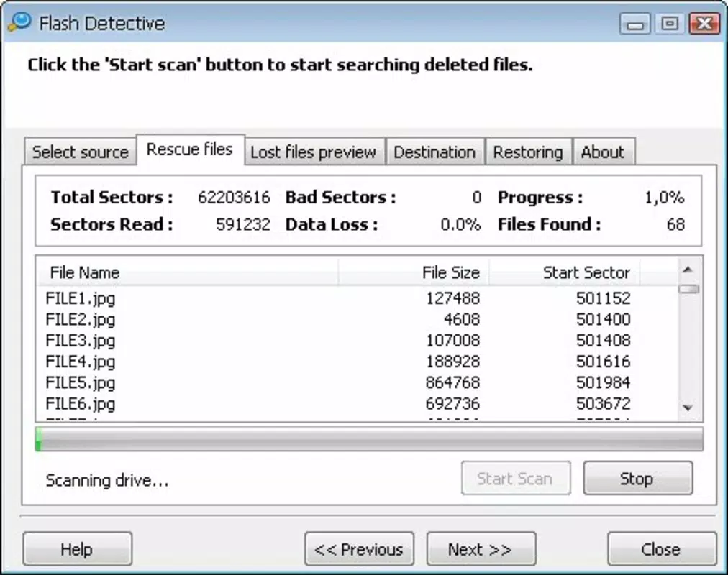Minimize the Flash Detective window

point(634,23)
